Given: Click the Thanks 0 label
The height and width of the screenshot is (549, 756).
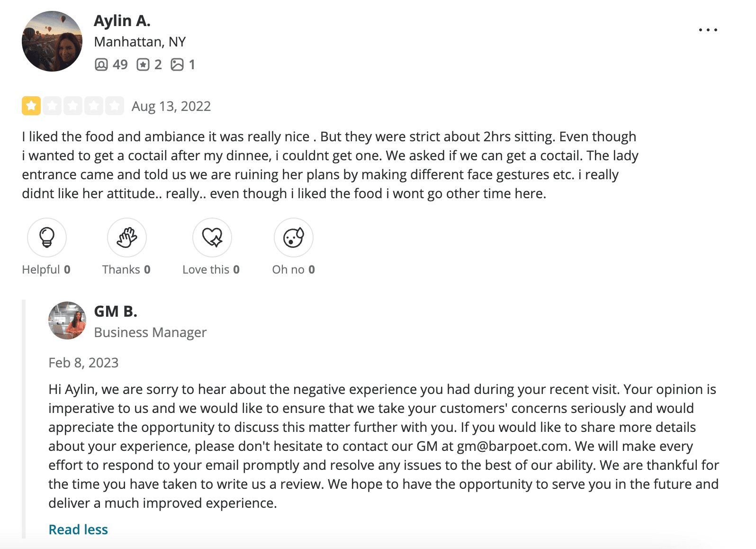Looking at the screenshot, I should pyautogui.click(x=126, y=269).
